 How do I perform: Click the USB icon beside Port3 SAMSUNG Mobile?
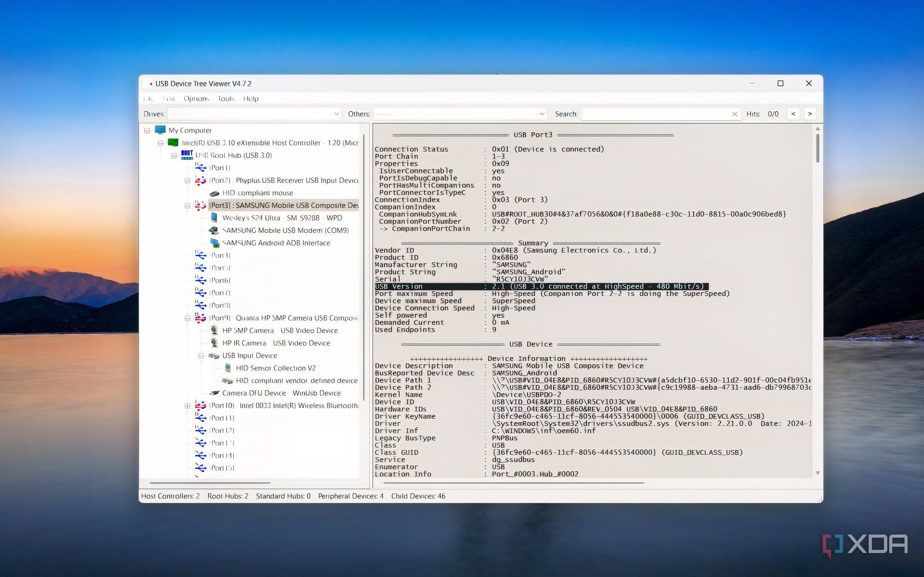pos(201,205)
